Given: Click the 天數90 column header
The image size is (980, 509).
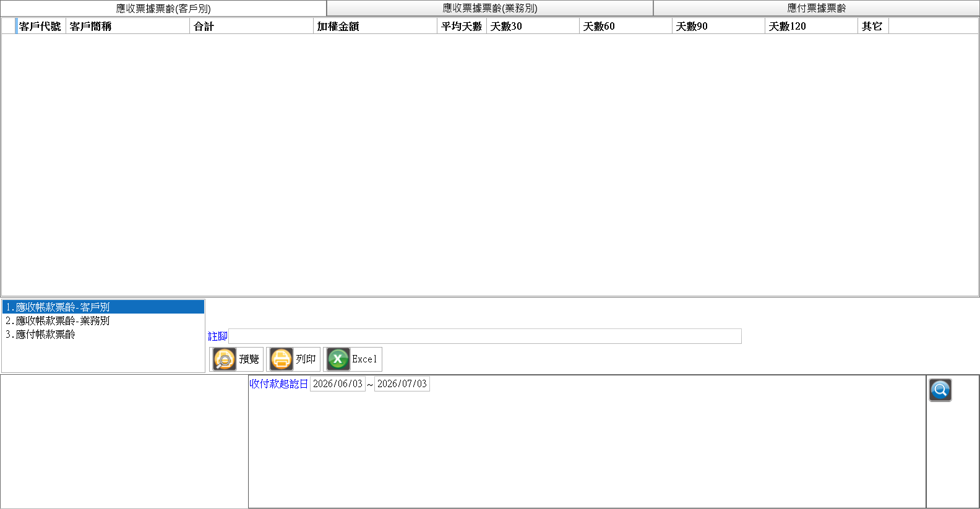Looking at the screenshot, I should coord(719,26).
